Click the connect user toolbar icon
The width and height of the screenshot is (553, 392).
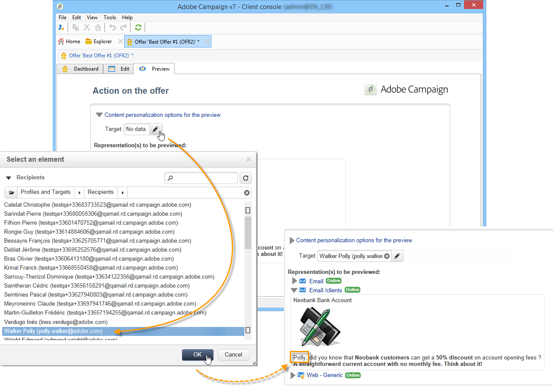[61, 27]
